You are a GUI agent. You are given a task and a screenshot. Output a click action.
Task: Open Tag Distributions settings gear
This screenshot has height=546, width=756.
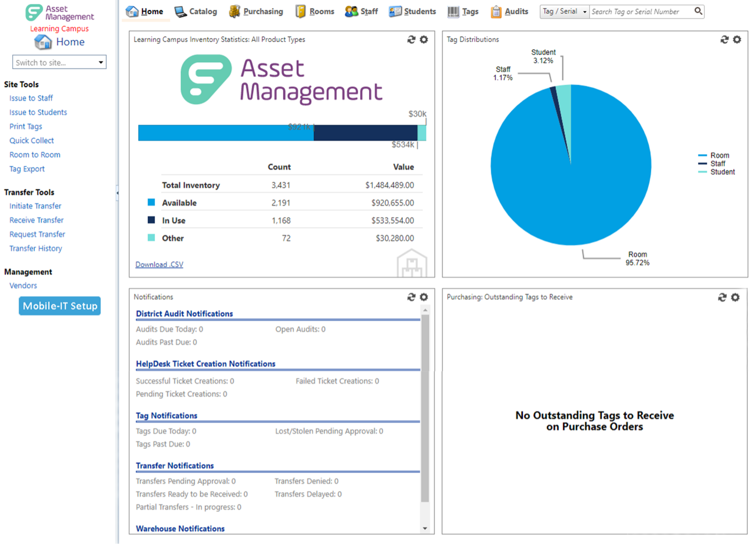coord(737,40)
